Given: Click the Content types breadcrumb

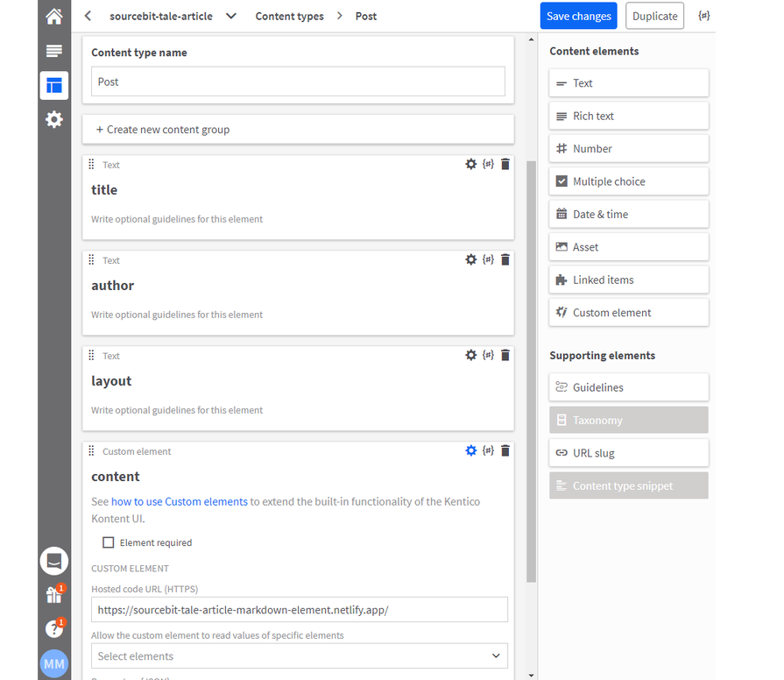Looking at the screenshot, I should [x=289, y=16].
